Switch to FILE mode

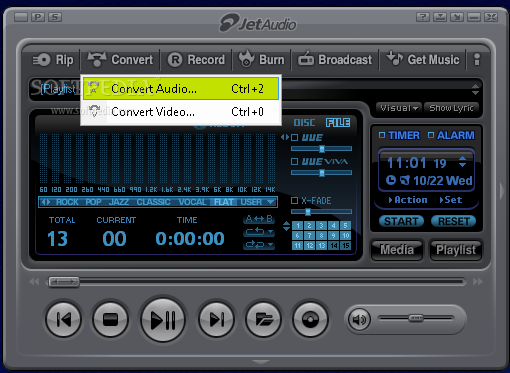point(338,123)
